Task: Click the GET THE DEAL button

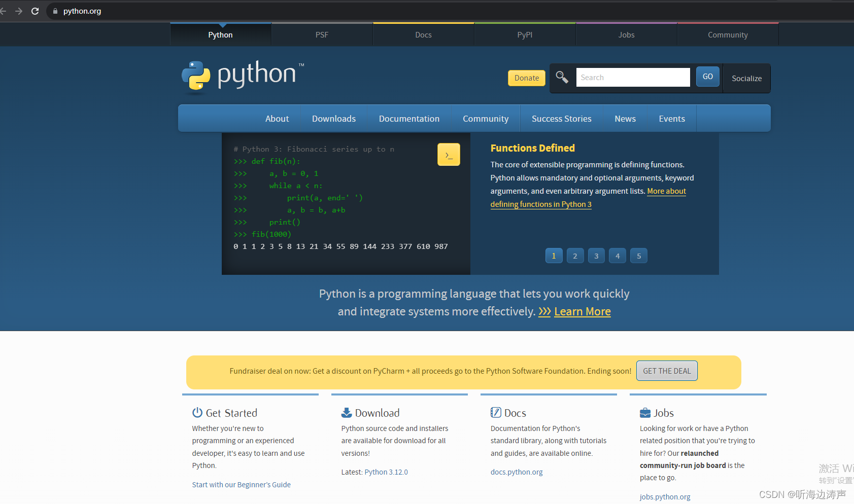Action: coord(667,371)
